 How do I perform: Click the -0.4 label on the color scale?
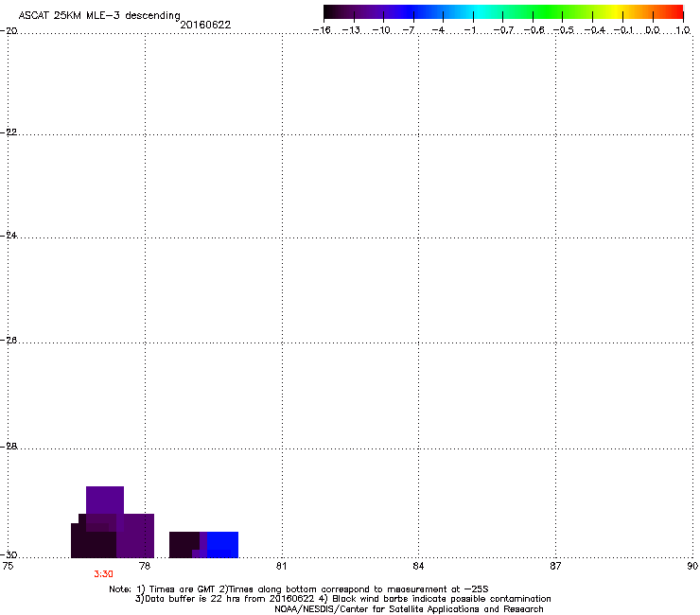coord(595,30)
